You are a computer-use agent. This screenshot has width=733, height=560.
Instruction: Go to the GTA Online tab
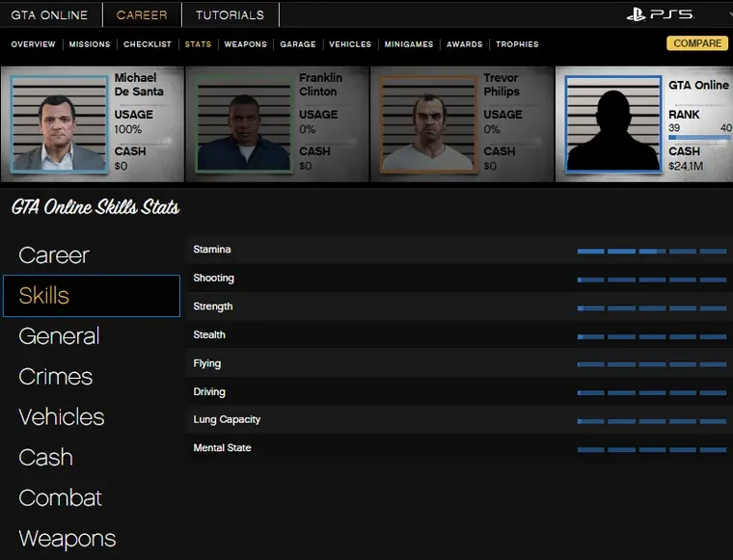pyautogui.click(x=49, y=14)
